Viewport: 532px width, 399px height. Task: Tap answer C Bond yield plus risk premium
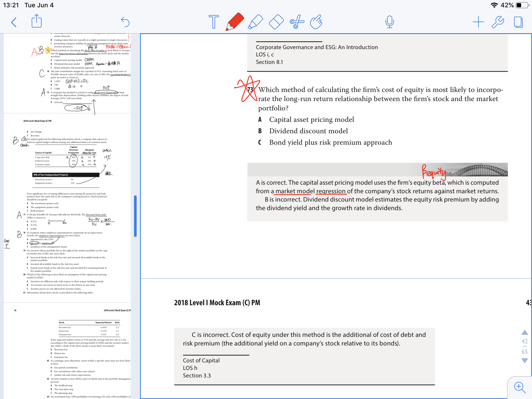point(325,142)
